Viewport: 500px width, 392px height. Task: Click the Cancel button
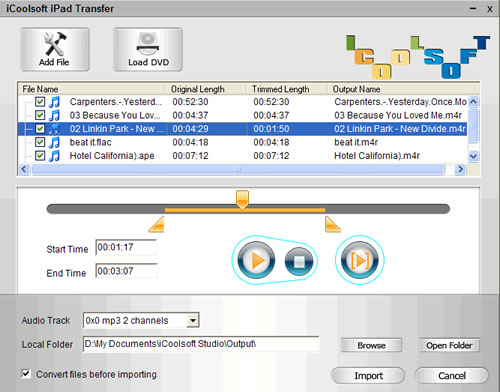tap(452, 376)
